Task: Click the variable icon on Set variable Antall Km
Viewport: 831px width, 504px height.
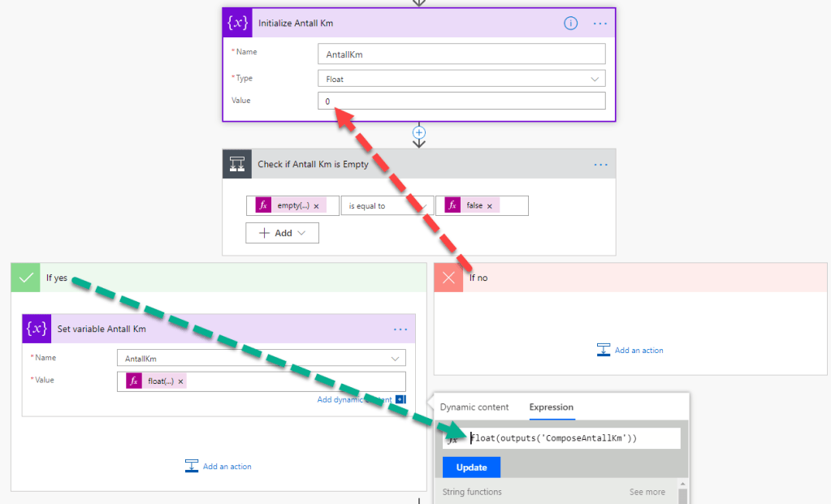Action: tap(37, 329)
